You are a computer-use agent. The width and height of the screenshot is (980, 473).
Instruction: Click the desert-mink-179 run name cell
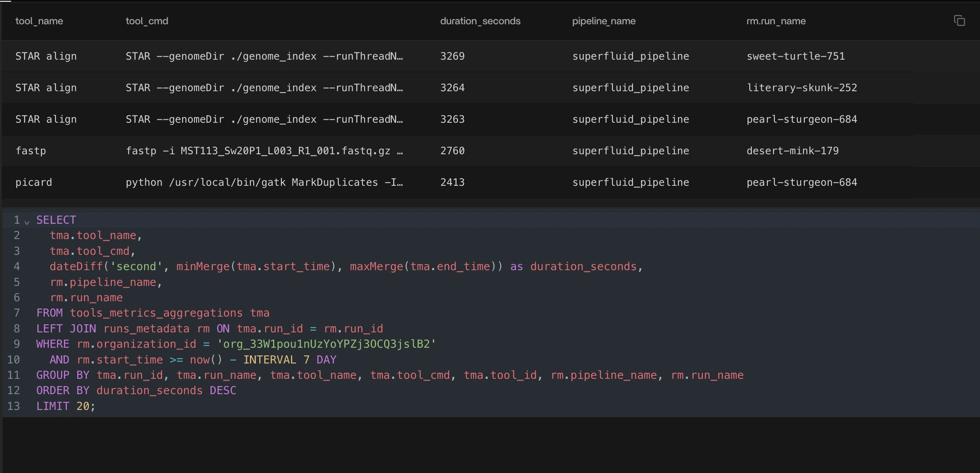pos(792,151)
